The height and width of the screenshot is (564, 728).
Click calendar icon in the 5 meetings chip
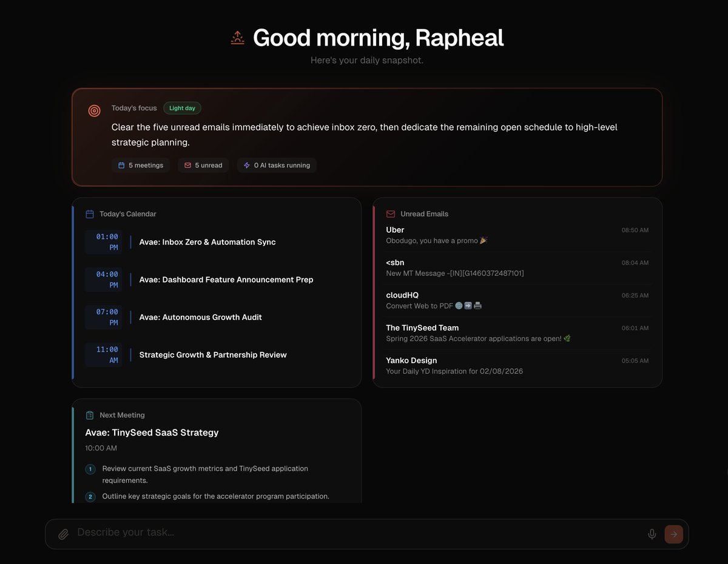coord(121,165)
